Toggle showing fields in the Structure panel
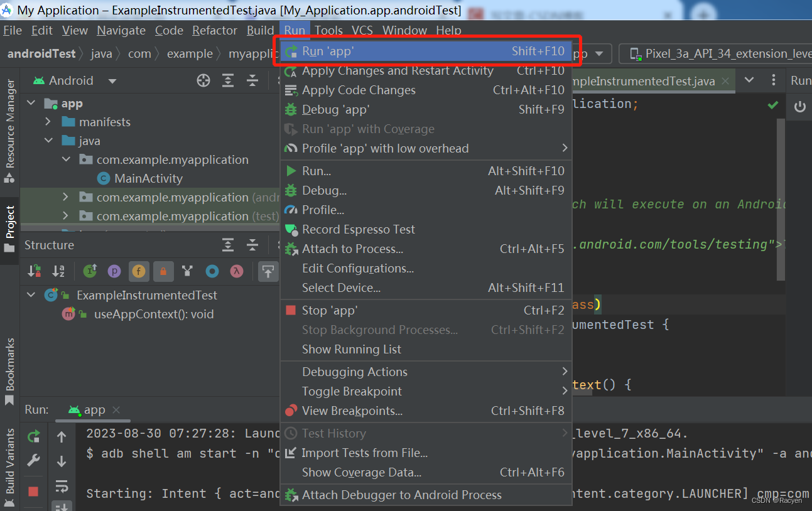The image size is (812, 511). tap(138, 271)
